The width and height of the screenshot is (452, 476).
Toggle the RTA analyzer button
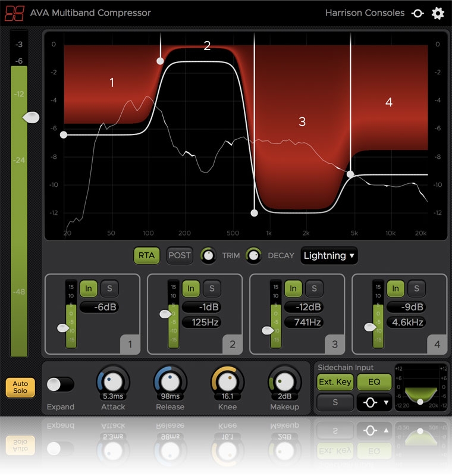[x=146, y=255]
